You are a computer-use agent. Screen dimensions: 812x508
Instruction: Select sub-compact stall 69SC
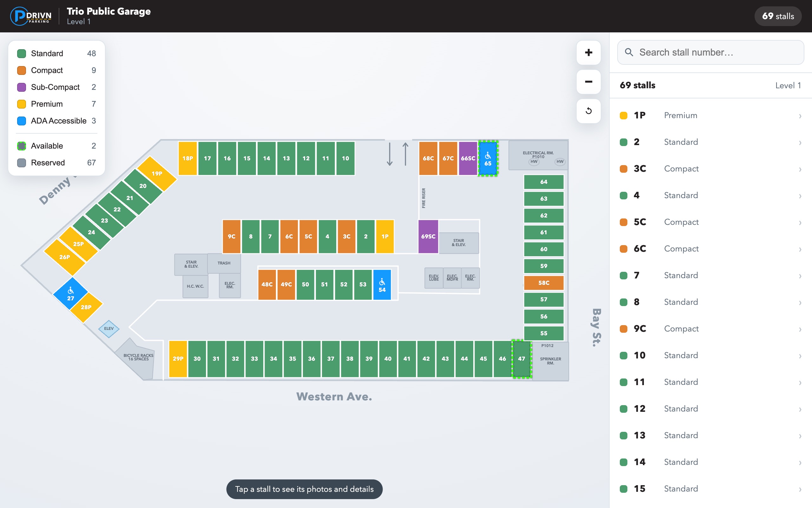428,236
